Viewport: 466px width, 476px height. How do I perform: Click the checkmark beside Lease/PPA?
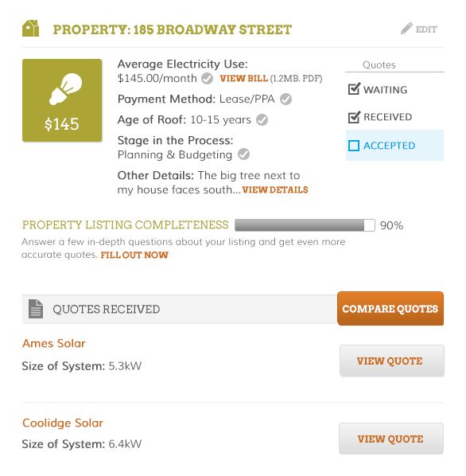pyautogui.click(x=285, y=99)
